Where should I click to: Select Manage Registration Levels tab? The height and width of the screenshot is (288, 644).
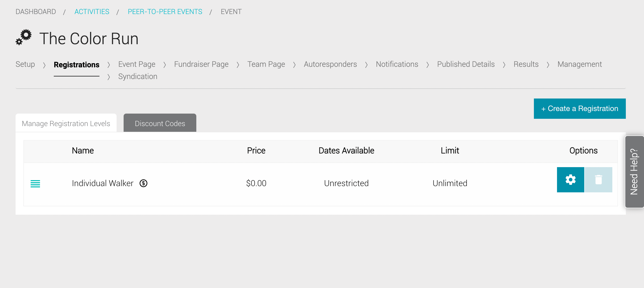tap(66, 123)
